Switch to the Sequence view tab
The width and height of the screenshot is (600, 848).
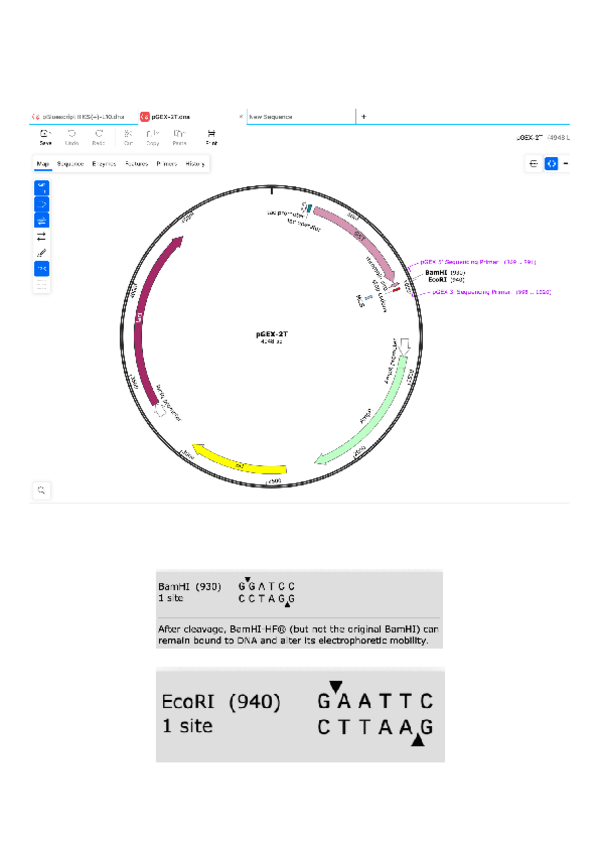click(70, 164)
